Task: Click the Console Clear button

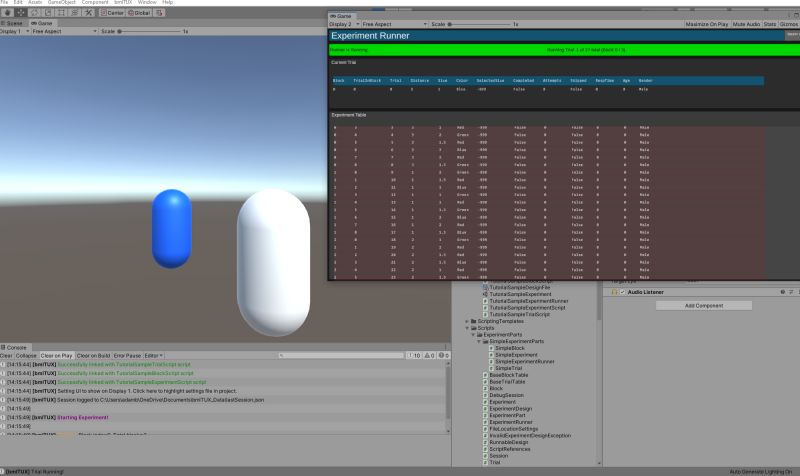Action: click(6, 356)
